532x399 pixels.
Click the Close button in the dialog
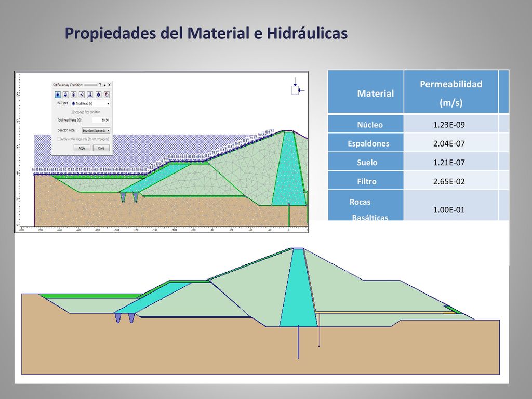(101, 148)
